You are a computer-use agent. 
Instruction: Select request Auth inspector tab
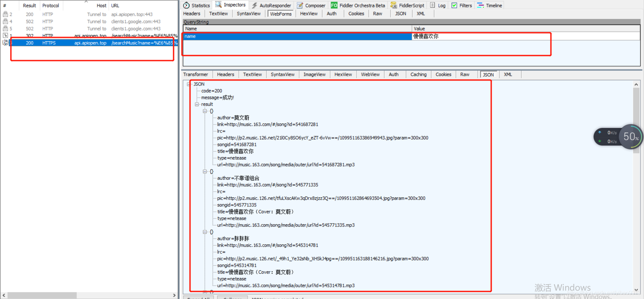tap(331, 13)
